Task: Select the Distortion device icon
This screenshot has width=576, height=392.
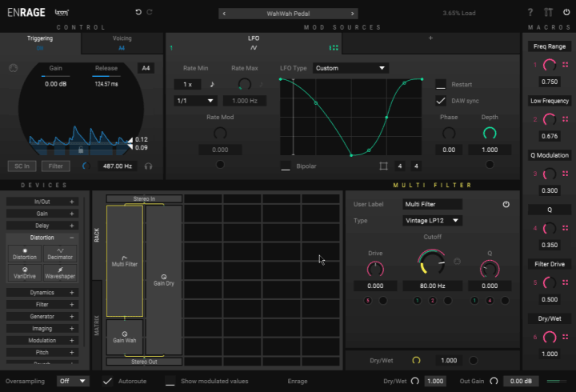Action: [x=24, y=254]
